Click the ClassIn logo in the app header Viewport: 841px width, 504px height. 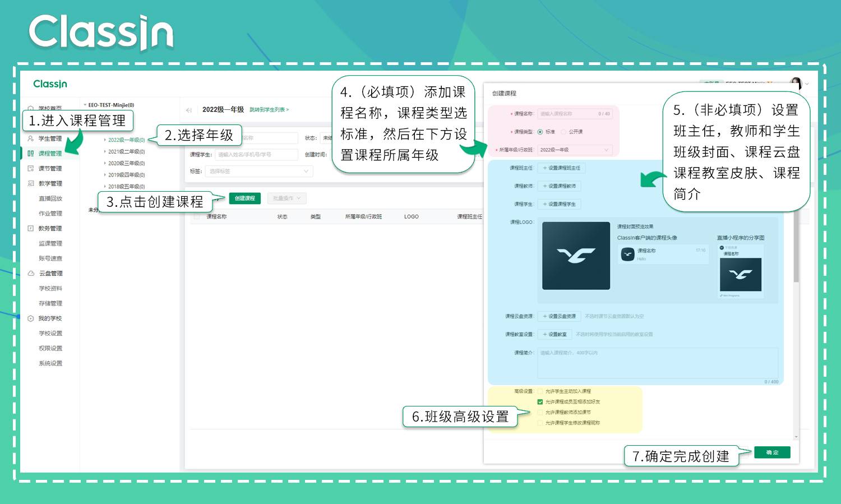click(x=50, y=84)
